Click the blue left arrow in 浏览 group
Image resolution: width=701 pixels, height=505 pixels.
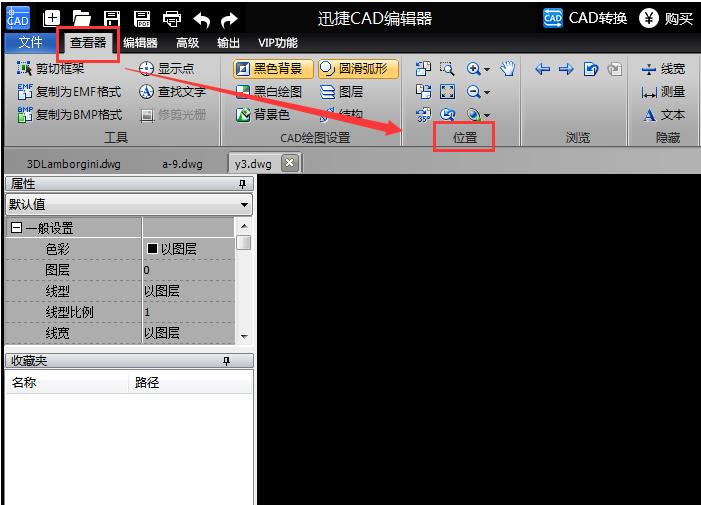tap(542, 69)
